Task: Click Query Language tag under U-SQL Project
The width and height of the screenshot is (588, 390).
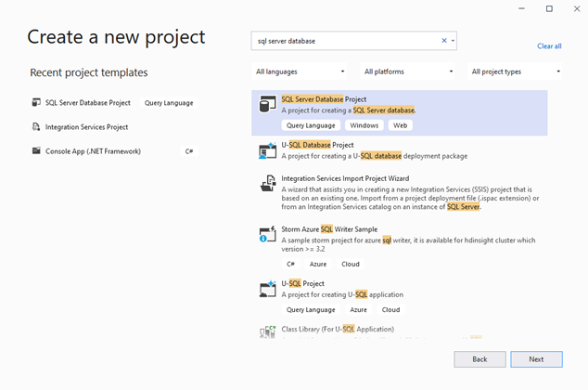Action: tap(311, 309)
